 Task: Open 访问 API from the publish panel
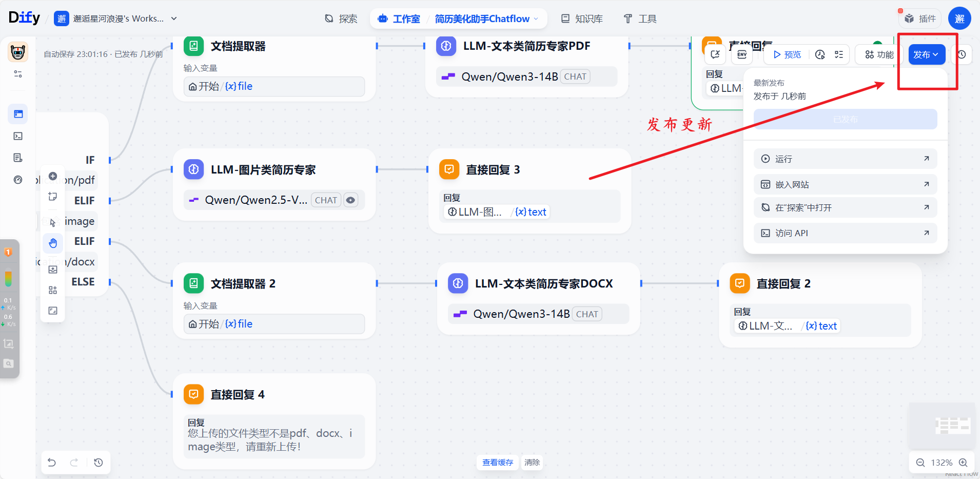[844, 233]
